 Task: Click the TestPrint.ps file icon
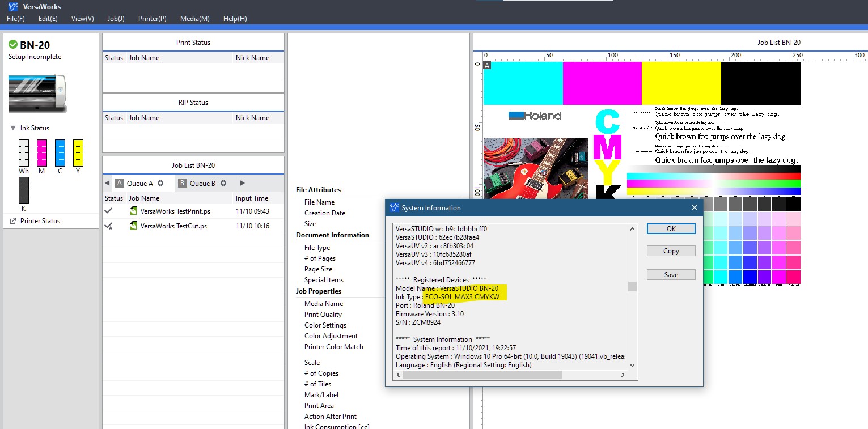[133, 211]
